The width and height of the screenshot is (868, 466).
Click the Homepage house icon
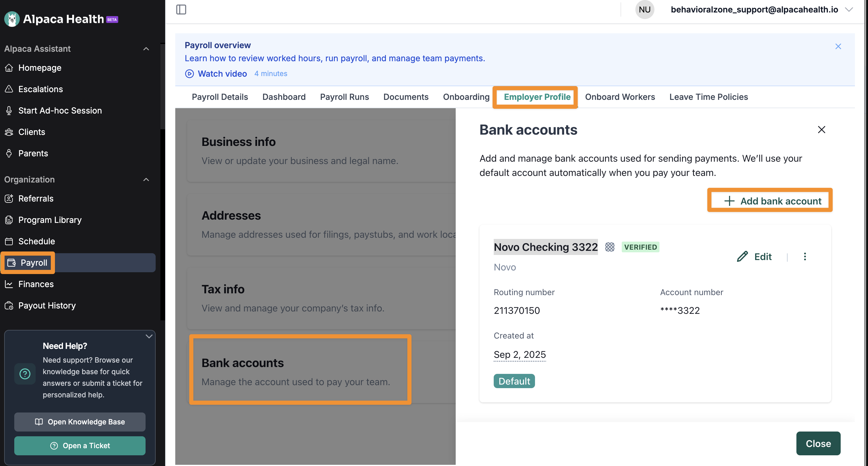point(9,68)
